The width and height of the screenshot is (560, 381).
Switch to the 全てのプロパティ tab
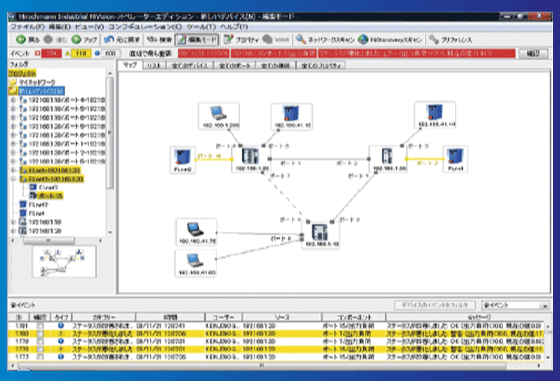click(x=321, y=65)
